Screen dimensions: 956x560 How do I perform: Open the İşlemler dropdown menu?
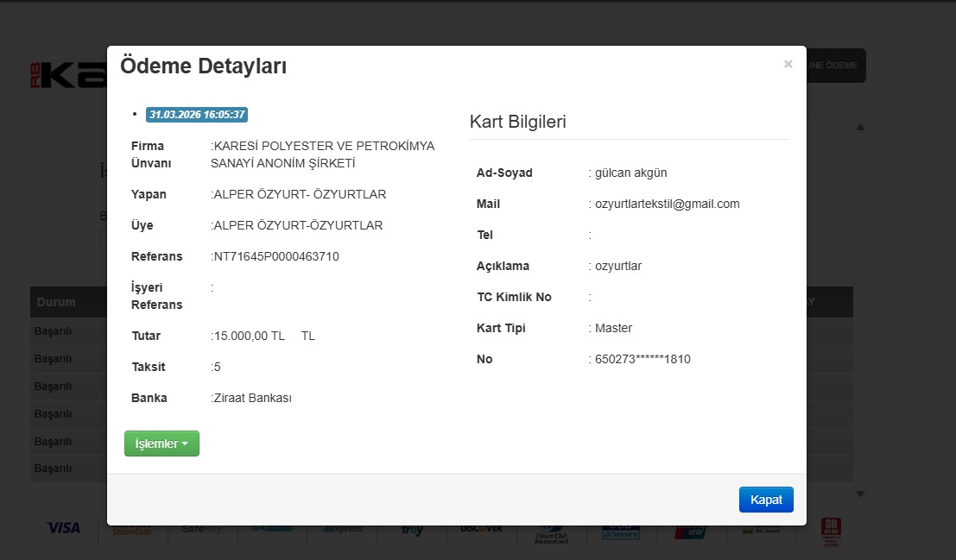point(161,444)
